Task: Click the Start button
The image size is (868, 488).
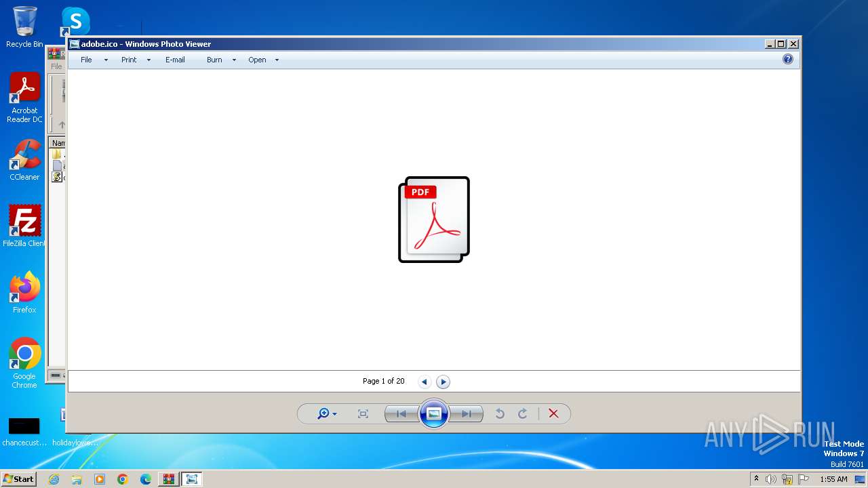Action: point(19,479)
